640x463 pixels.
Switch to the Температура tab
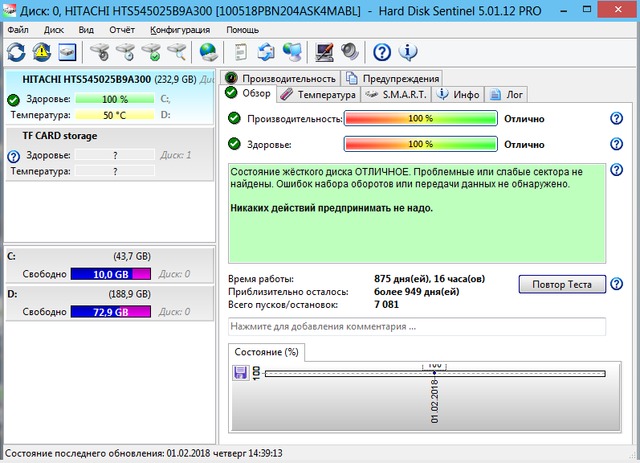[x=318, y=95]
